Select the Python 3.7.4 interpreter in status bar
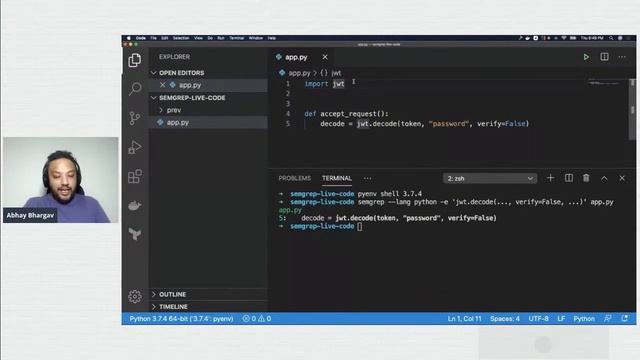Viewport: 640px width, 360px height. tap(181, 318)
